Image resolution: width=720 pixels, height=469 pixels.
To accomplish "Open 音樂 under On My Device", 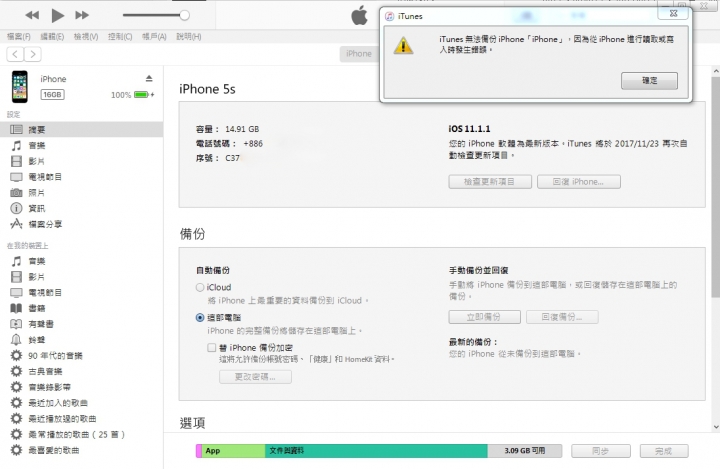I will (x=81, y=261).
